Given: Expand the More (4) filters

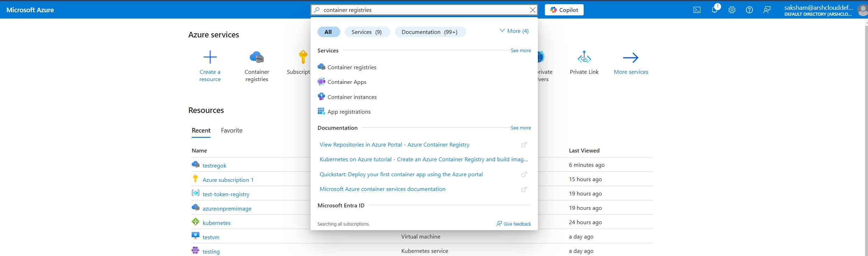Looking at the screenshot, I should [514, 31].
